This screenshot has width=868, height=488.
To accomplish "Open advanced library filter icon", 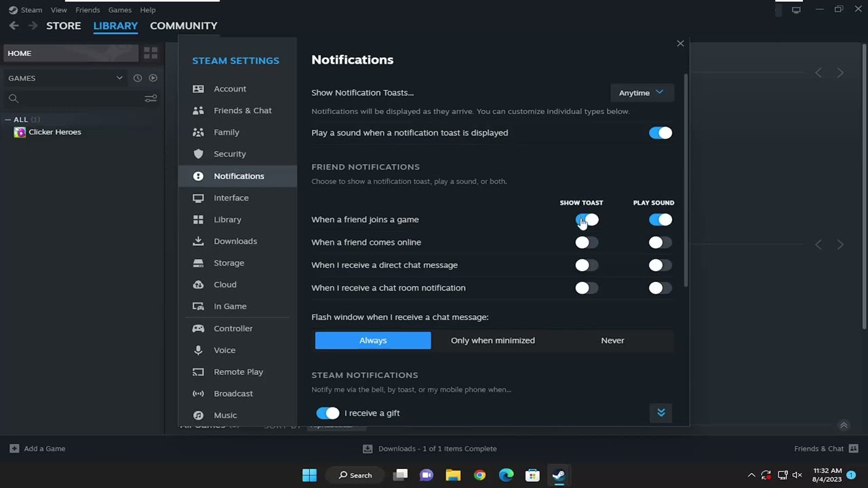I will click(151, 99).
